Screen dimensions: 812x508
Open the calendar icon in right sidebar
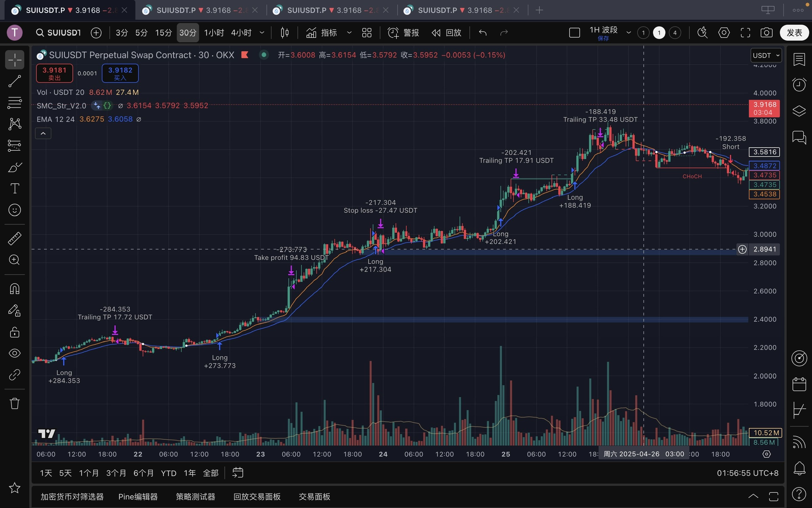tap(799, 384)
